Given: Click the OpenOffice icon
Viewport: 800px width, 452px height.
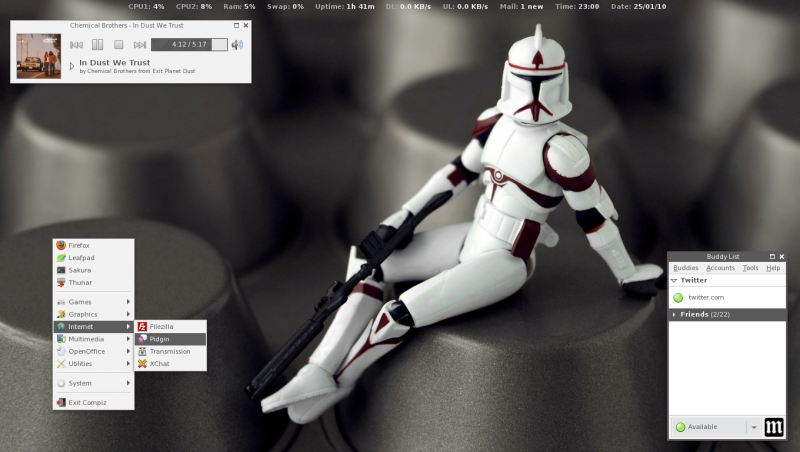Looking at the screenshot, I should (x=61, y=351).
